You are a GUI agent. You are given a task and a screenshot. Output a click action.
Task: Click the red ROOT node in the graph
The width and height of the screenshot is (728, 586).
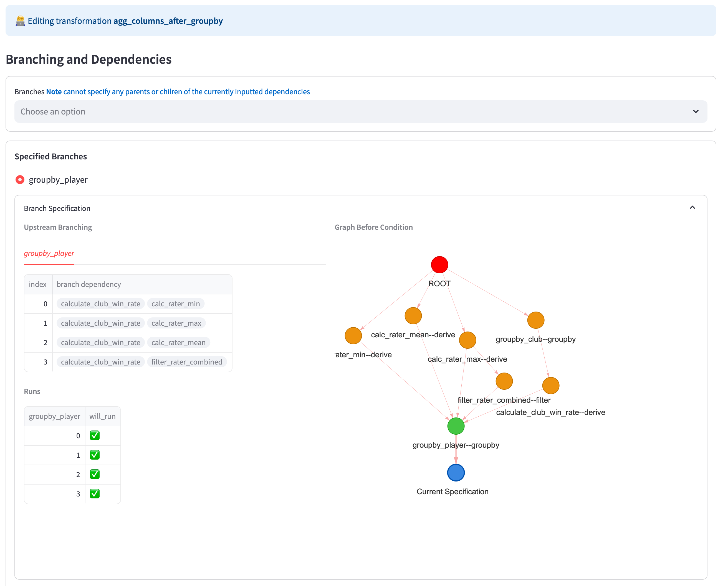pos(439,265)
